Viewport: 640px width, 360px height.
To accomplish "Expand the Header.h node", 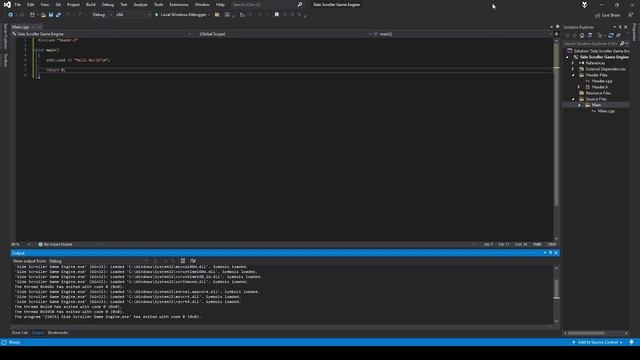I will pyautogui.click(x=579, y=87).
